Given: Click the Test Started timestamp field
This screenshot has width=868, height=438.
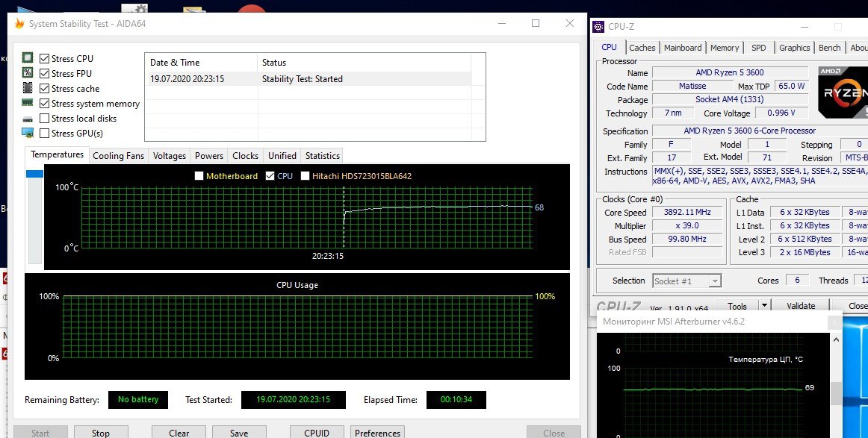Looking at the screenshot, I should tap(294, 399).
